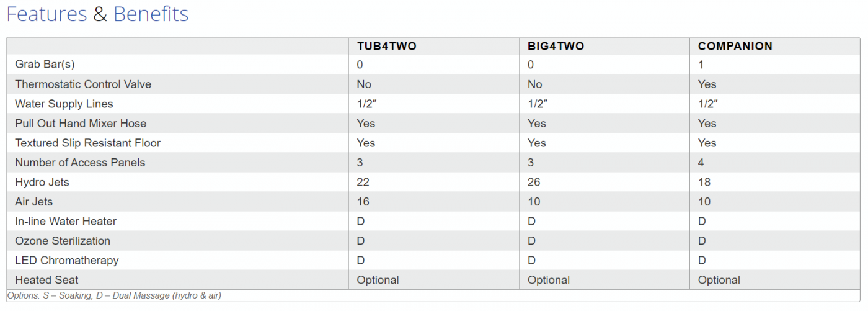Click the Air Jets value 16 for TUB4TWO
868x311 pixels.
coord(363,202)
